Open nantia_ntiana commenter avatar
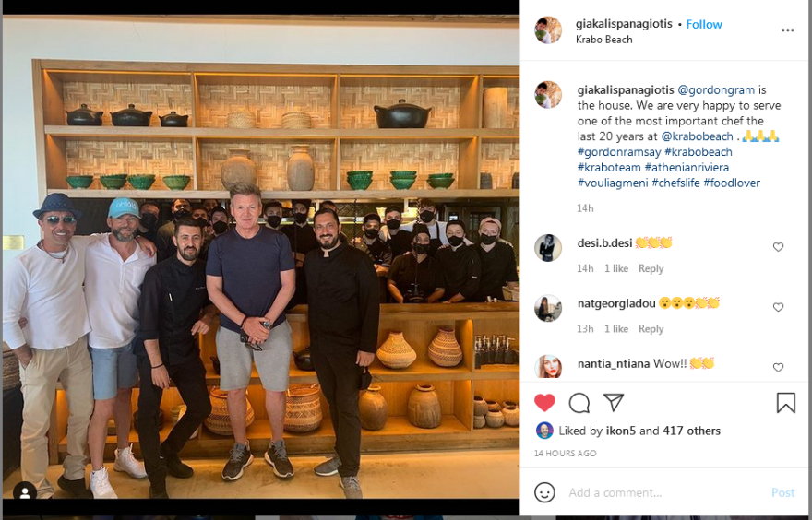Image resolution: width=812 pixels, height=520 pixels. click(x=548, y=366)
